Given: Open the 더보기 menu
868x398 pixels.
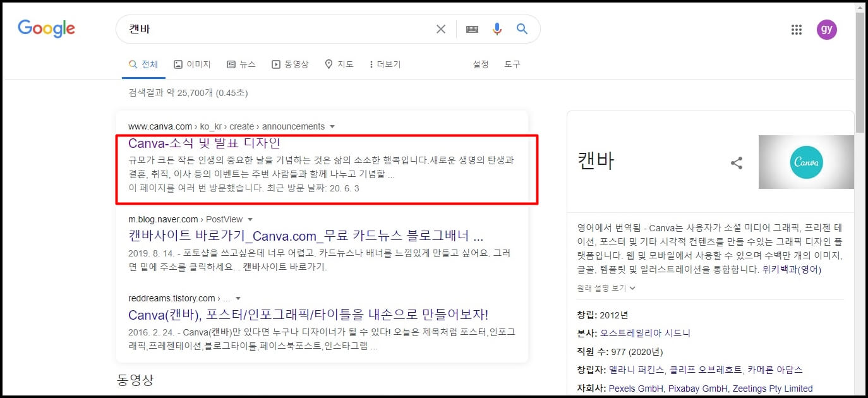Looking at the screenshot, I should tap(385, 64).
